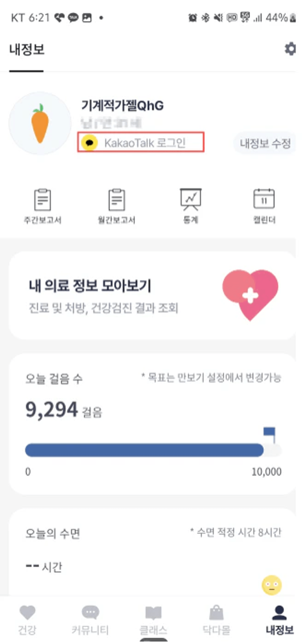The height and width of the screenshot is (644, 302).
Task: Open the monthly report (월간보고서)
Action: [116, 205]
